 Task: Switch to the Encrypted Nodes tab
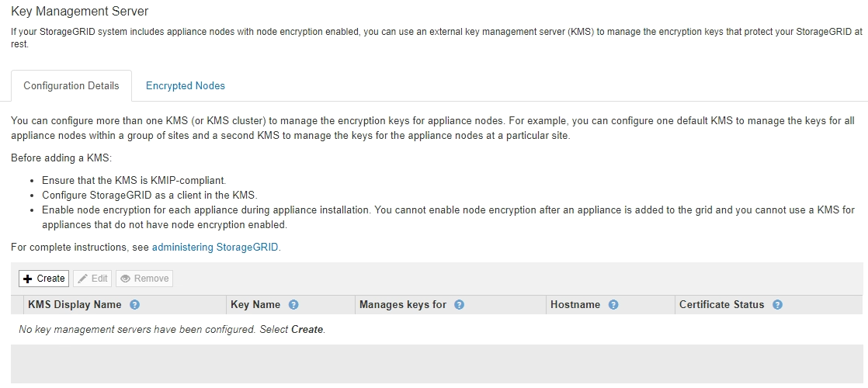click(x=186, y=86)
